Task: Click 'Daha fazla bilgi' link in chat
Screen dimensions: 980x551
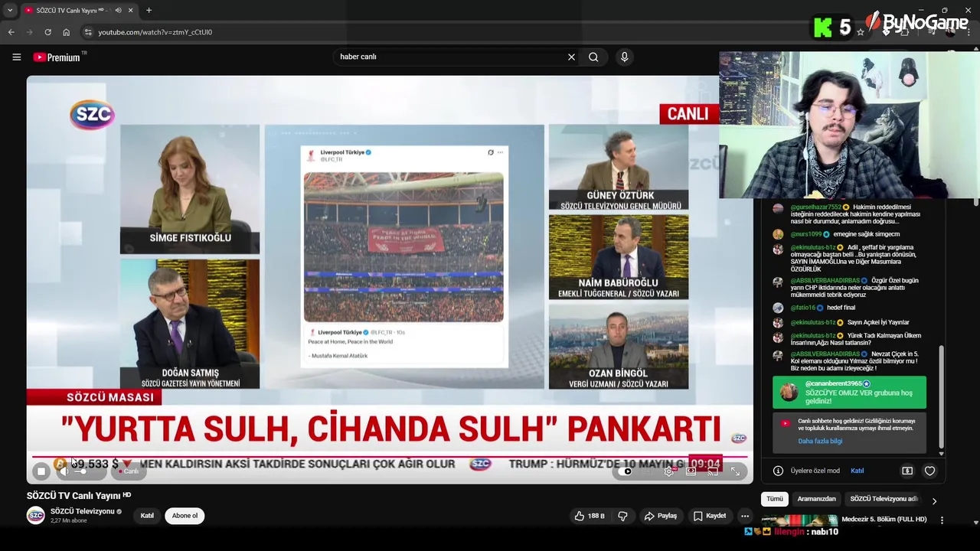Action: (820, 441)
